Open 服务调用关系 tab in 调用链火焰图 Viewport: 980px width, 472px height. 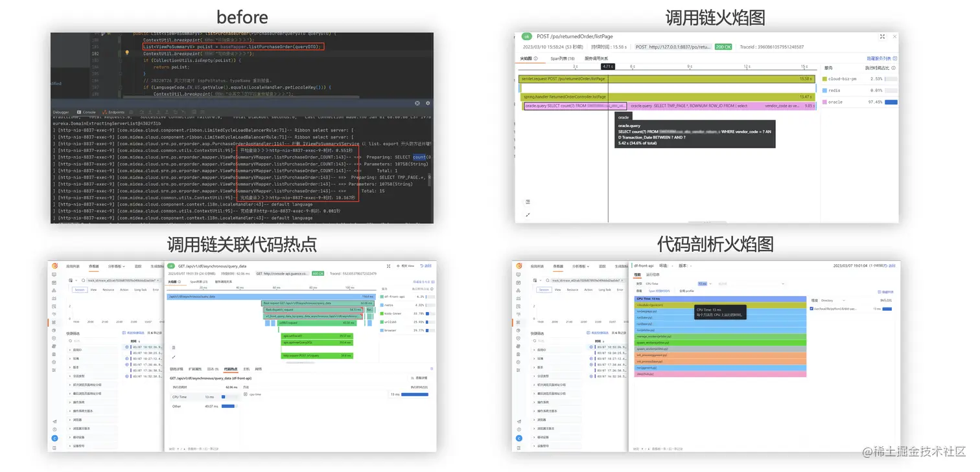coord(596,58)
